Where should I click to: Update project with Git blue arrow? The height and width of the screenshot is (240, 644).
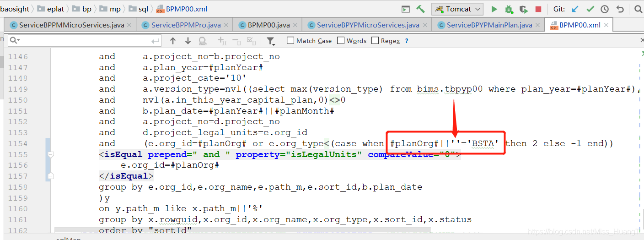(575, 9)
